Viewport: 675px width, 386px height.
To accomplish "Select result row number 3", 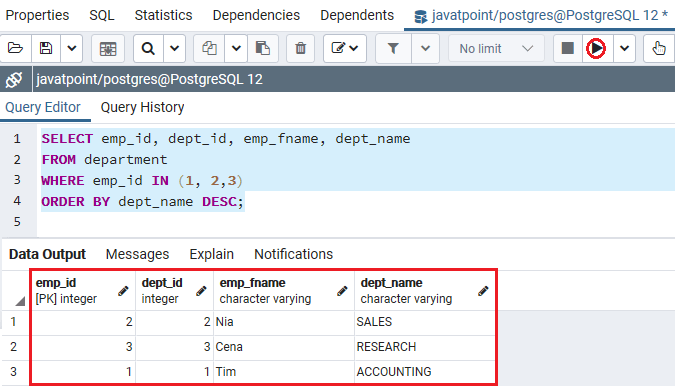I will [x=13, y=372].
